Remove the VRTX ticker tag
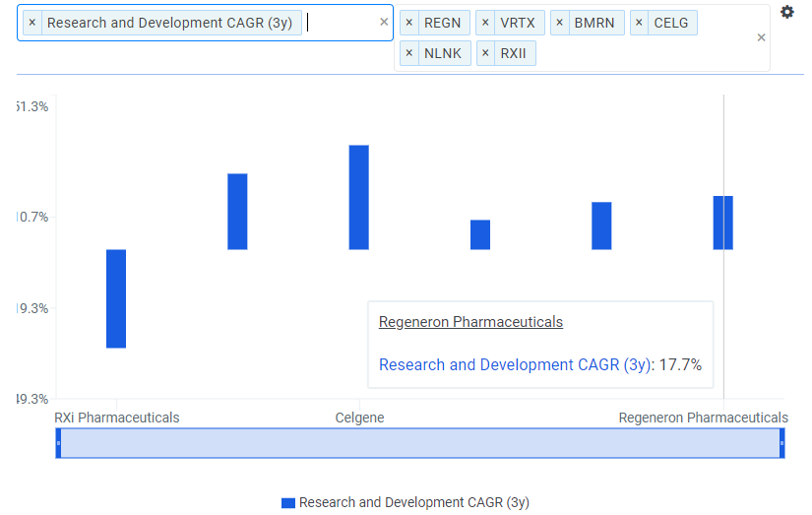This screenshot has height=515, width=812. pyautogui.click(x=485, y=23)
